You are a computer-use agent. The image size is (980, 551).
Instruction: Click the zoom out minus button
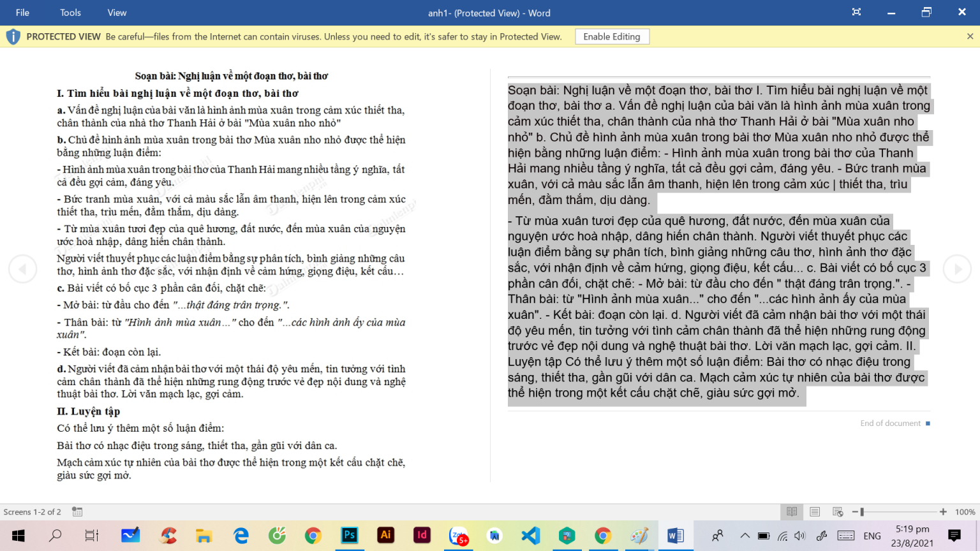click(855, 511)
